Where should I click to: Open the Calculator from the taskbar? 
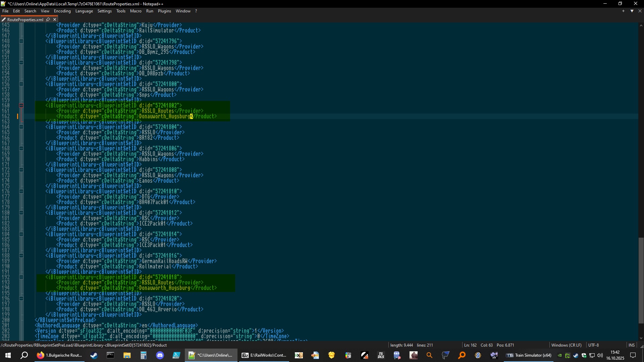(x=144, y=355)
